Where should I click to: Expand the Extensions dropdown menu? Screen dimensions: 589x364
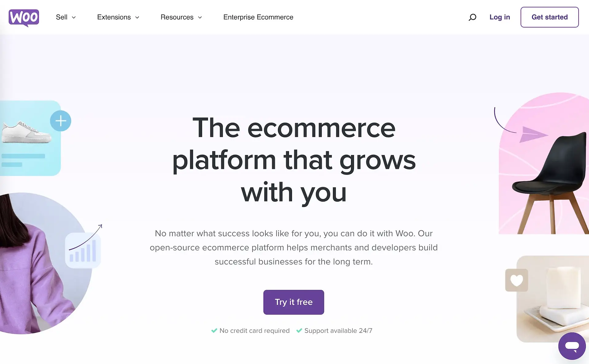(x=118, y=17)
